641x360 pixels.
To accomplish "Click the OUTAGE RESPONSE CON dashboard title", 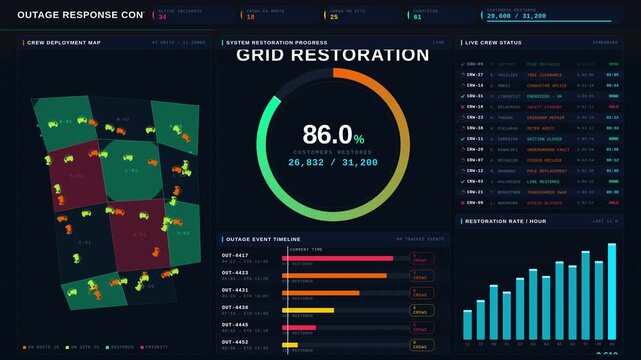I will point(81,15).
